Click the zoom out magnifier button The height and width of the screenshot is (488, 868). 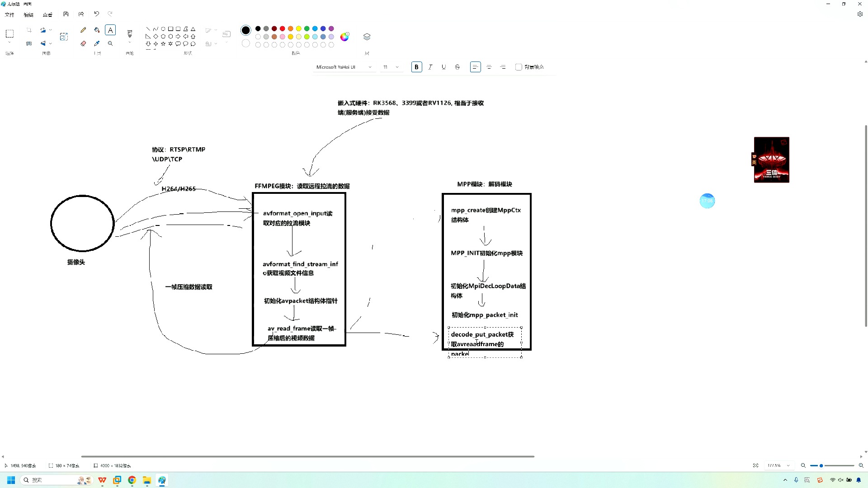click(803, 465)
